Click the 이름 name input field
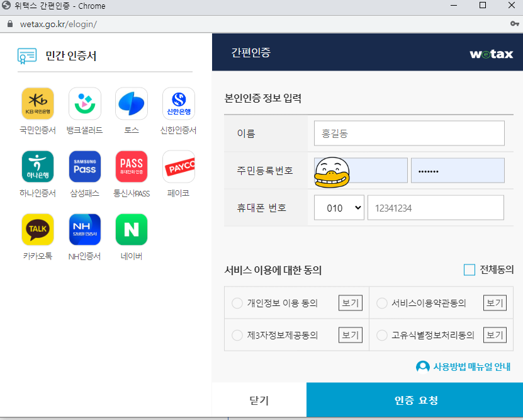 click(x=409, y=133)
